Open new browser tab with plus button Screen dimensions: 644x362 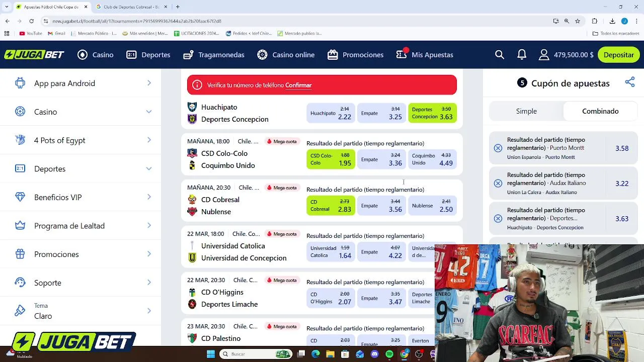(178, 7)
